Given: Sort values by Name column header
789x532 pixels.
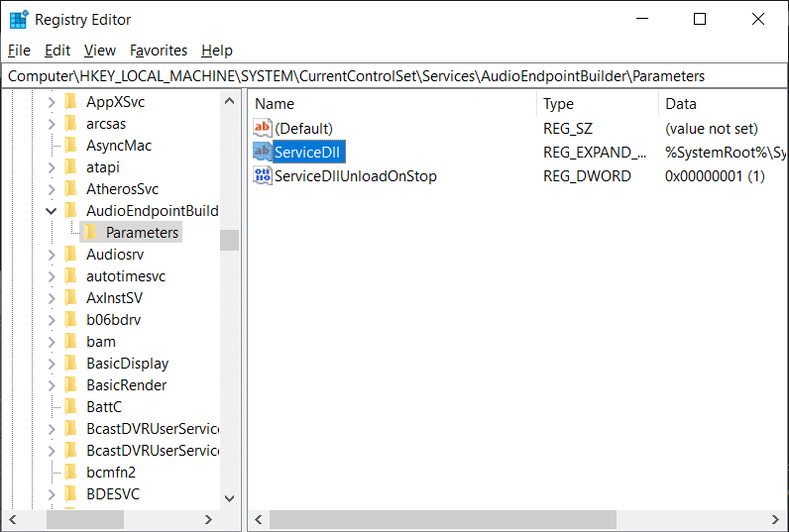Looking at the screenshot, I should (393, 104).
